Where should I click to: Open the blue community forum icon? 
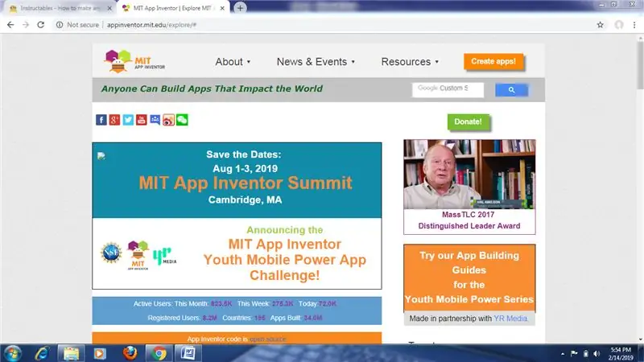pos(155,120)
